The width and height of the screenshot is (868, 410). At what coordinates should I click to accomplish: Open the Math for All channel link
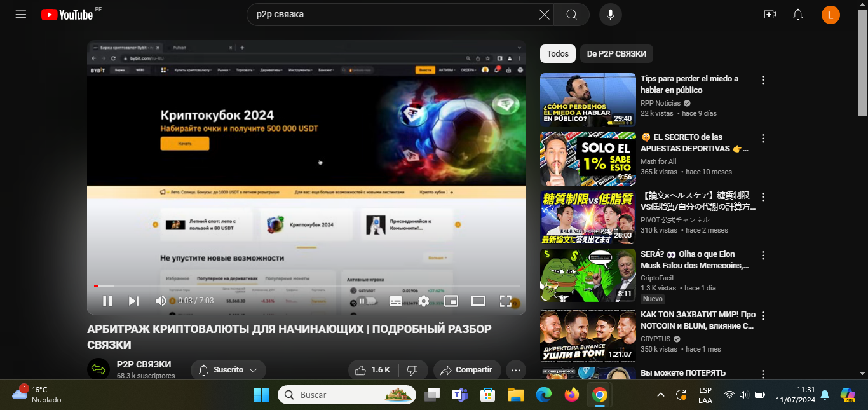coord(658,161)
